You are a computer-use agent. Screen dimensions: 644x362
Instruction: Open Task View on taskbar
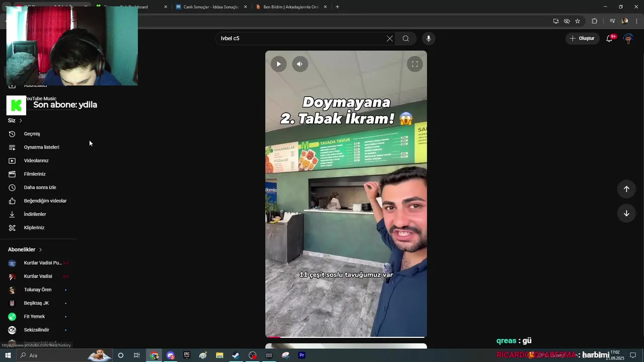click(x=136, y=355)
